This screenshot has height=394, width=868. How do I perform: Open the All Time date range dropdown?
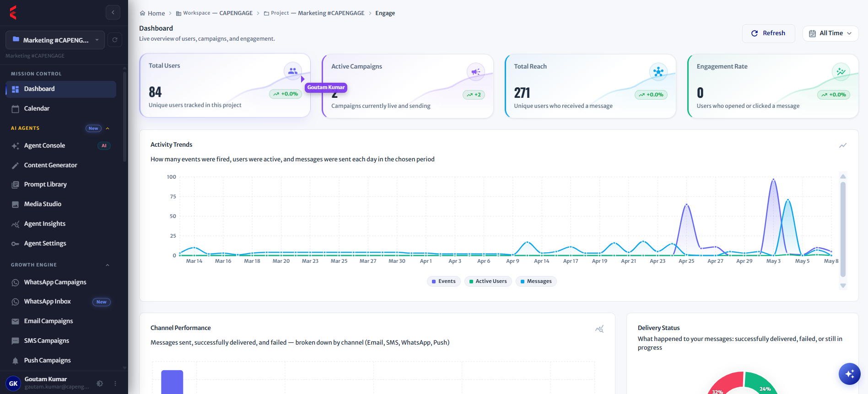point(830,33)
